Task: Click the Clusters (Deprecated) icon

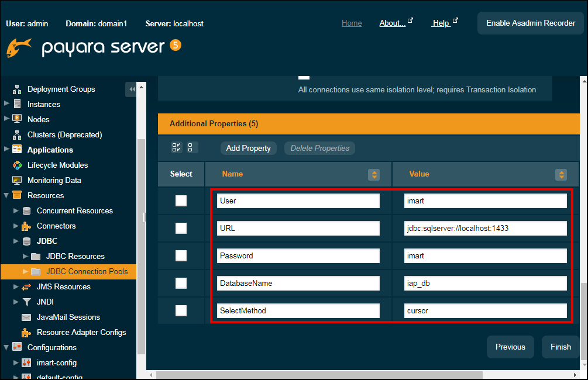Action: 17,134
